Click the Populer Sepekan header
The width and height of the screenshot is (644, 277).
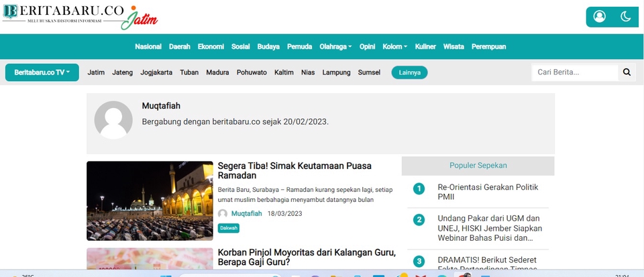point(478,166)
